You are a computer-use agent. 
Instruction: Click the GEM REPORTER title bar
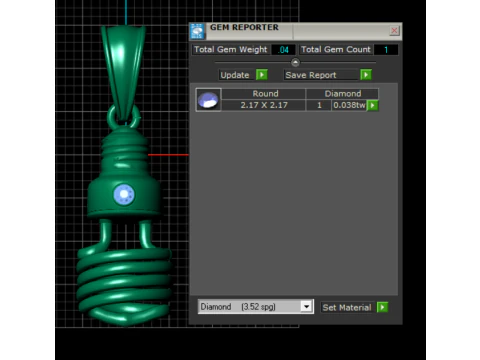295,31
